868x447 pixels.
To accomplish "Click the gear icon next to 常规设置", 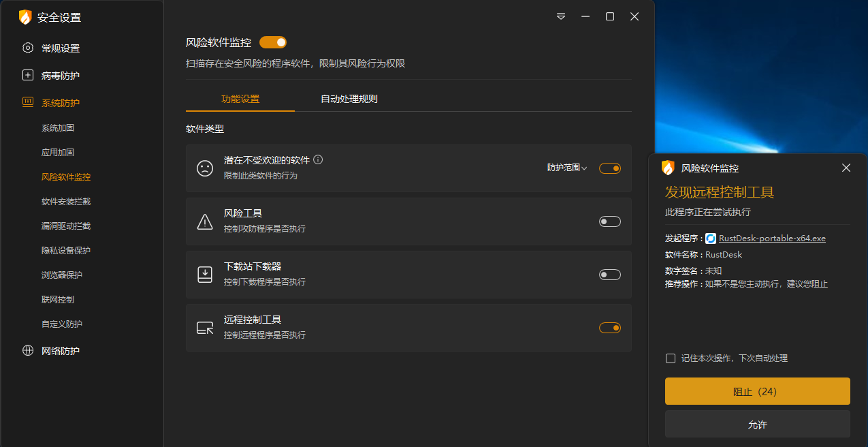I will click(28, 48).
